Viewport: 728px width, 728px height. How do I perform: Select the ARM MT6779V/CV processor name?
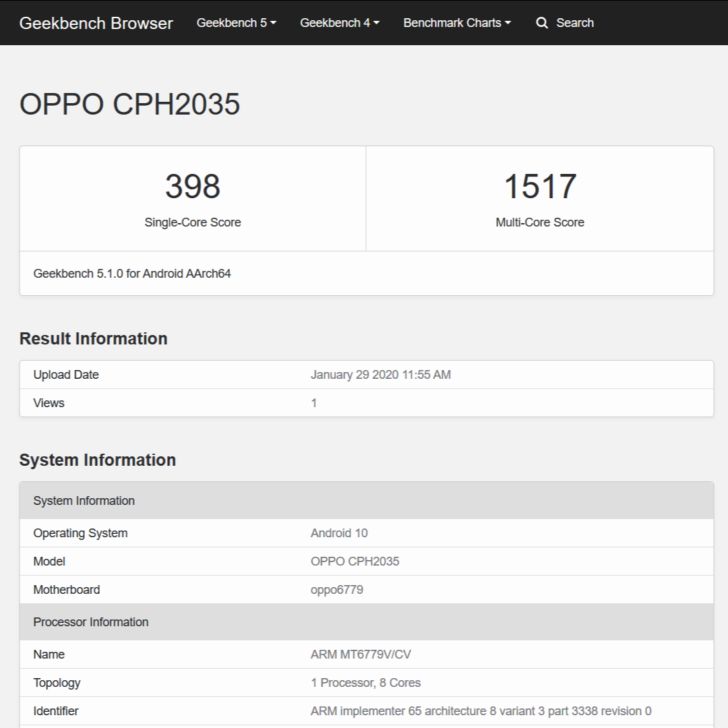pos(361,654)
